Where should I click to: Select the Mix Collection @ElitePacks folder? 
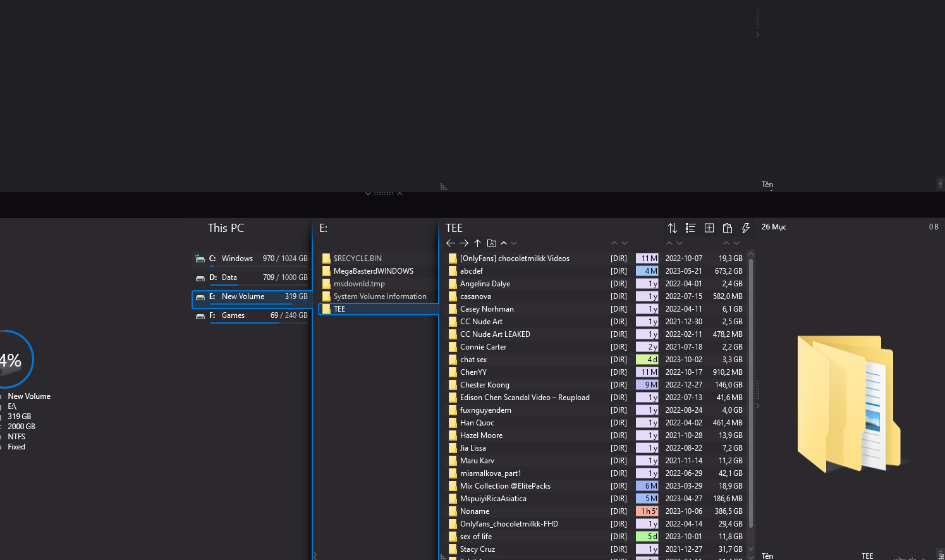point(597,486)
